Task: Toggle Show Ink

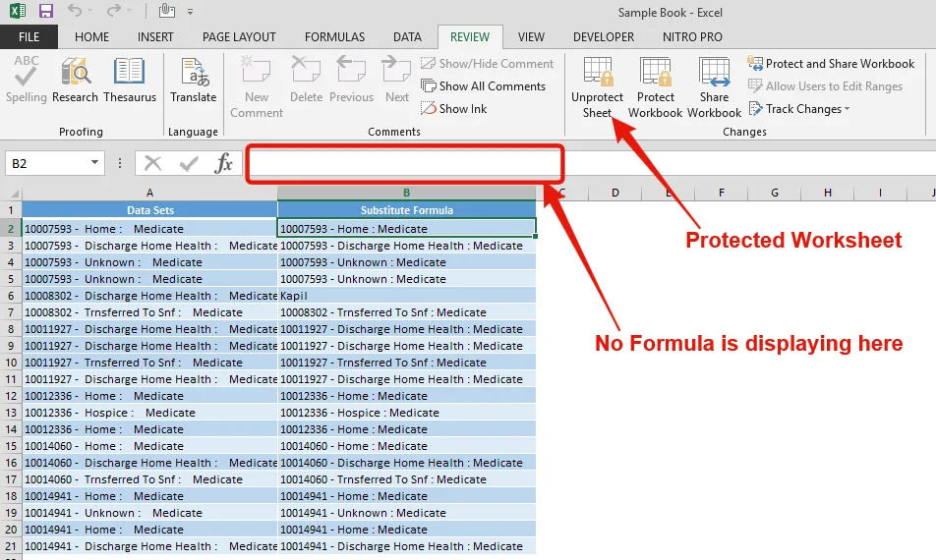Action: click(453, 108)
